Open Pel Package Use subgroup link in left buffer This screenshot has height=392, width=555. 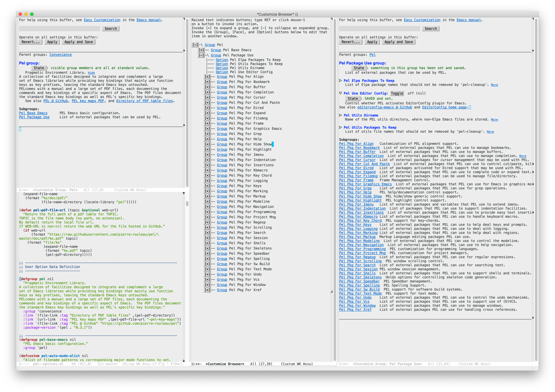pos(34,117)
